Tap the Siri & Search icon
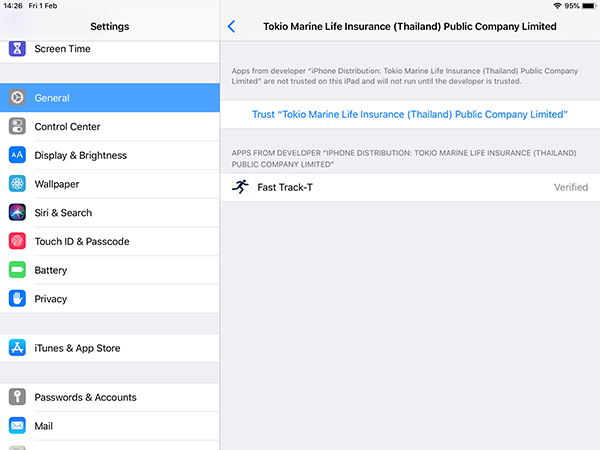 point(17,212)
